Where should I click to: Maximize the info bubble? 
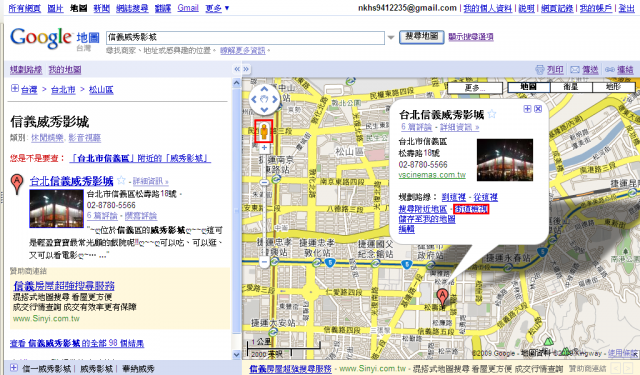[x=527, y=109]
